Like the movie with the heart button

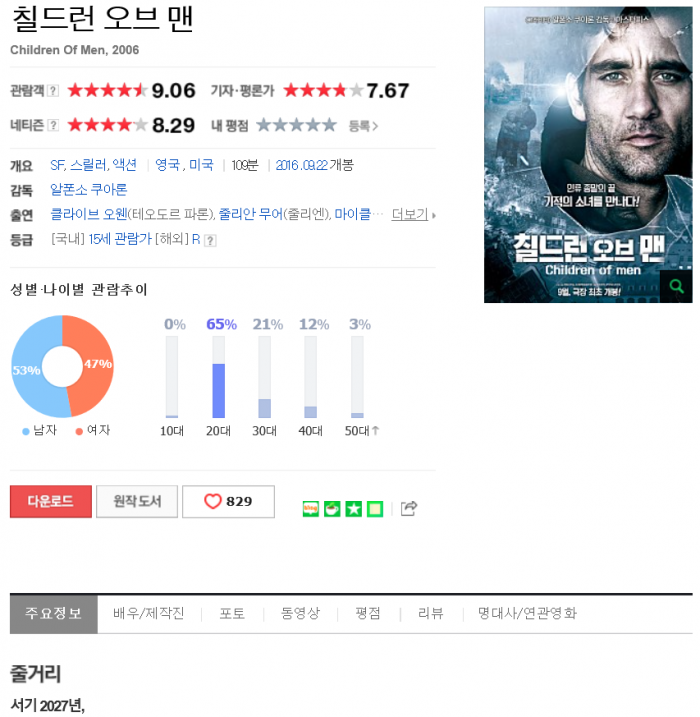point(228,501)
